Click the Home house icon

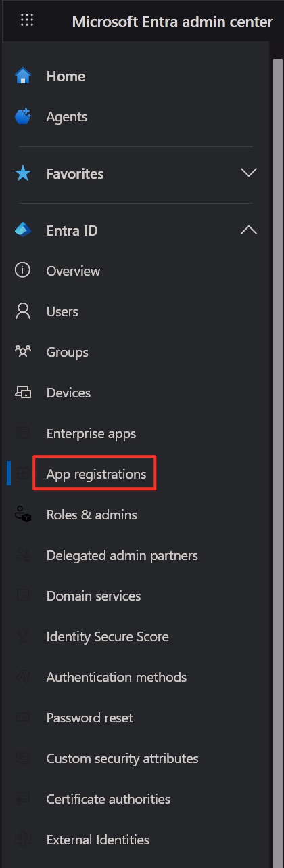(x=23, y=76)
